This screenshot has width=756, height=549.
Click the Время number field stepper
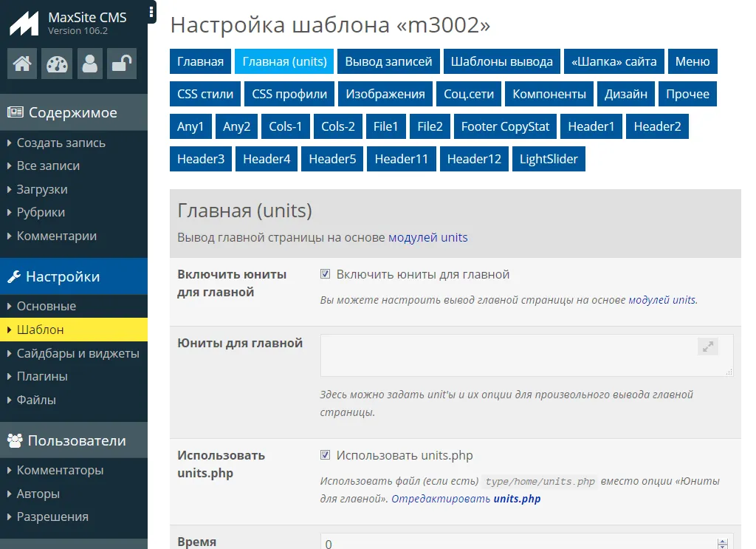[722, 542]
